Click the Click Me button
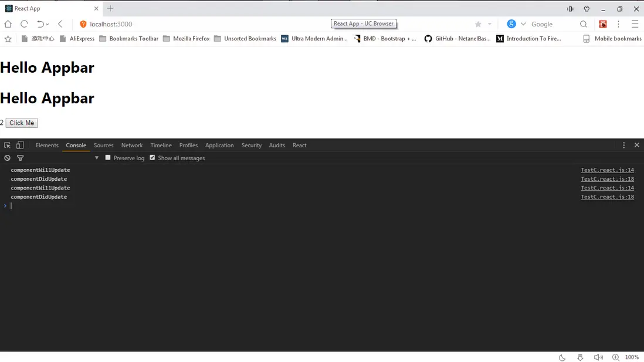This screenshot has width=644, height=362. (x=22, y=123)
